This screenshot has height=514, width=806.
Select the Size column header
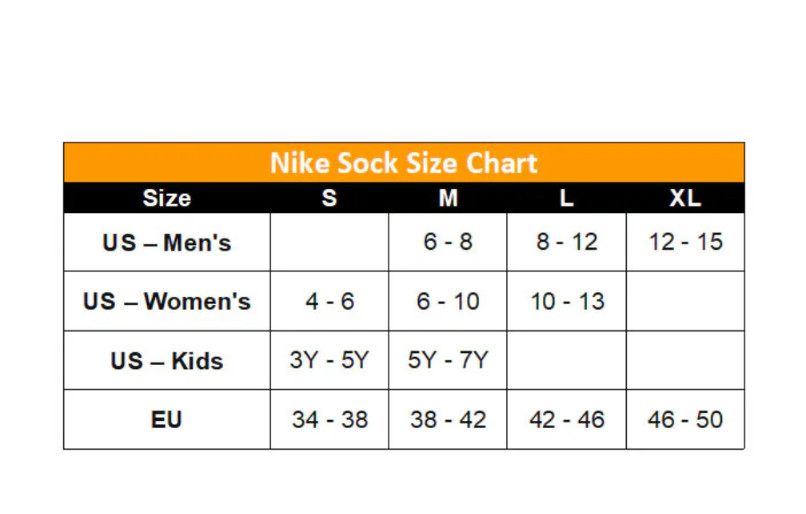(167, 198)
